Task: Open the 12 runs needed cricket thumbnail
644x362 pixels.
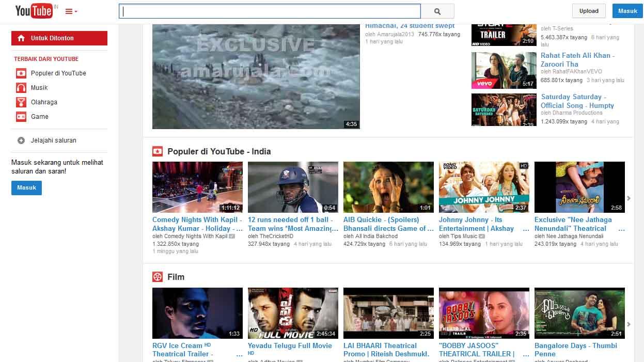Action: (x=293, y=187)
